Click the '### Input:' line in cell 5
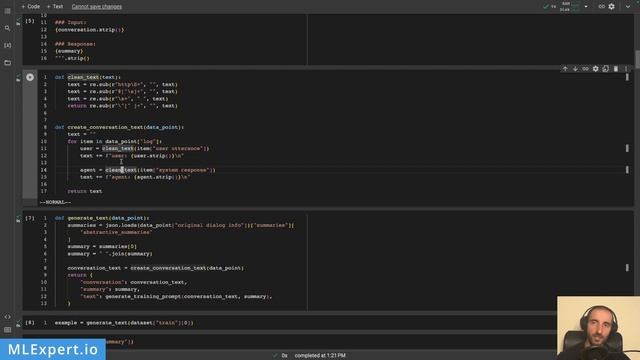The image size is (640, 360). (70, 22)
